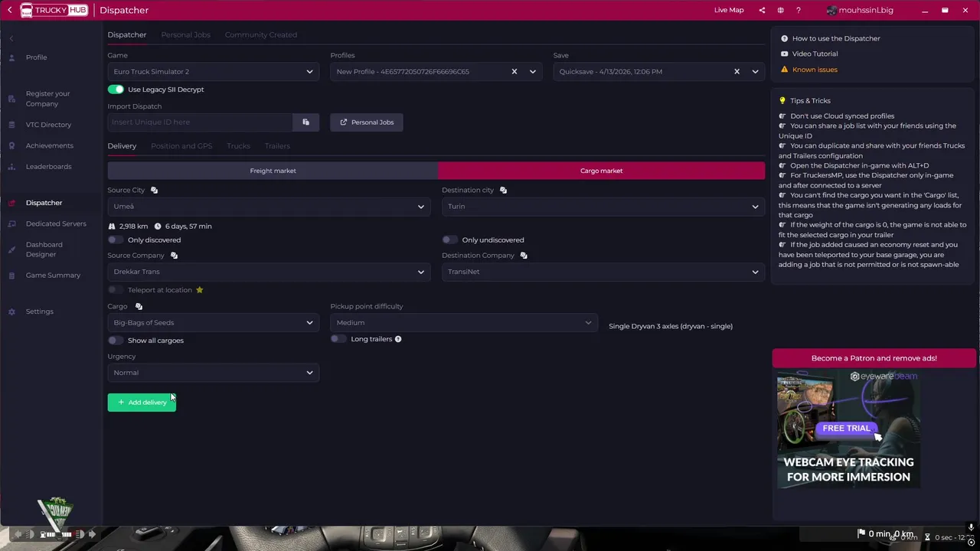Open the Video Tutorial link

[x=815, y=54]
